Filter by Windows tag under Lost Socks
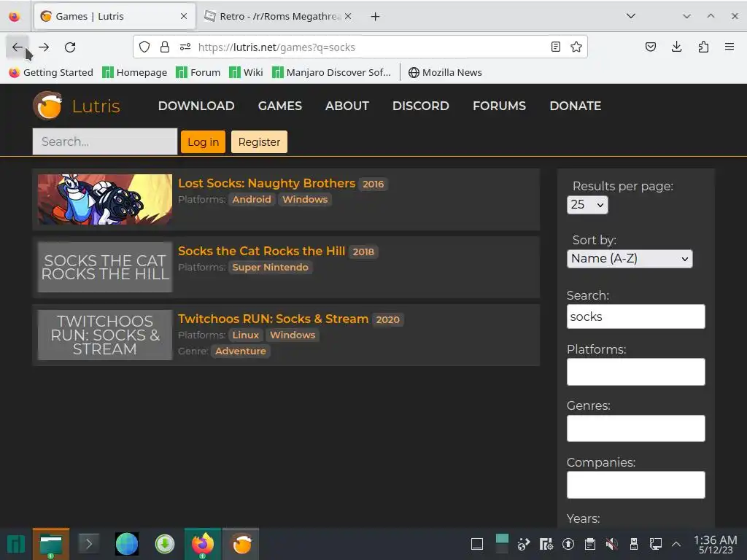The width and height of the screenshot is (747, 560). click(x=305, y=200)
